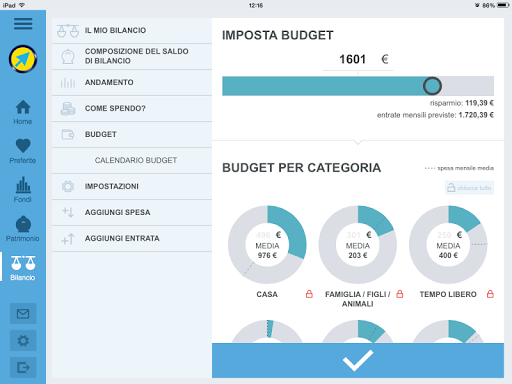Open the mail envelope icon

point(23,314)
